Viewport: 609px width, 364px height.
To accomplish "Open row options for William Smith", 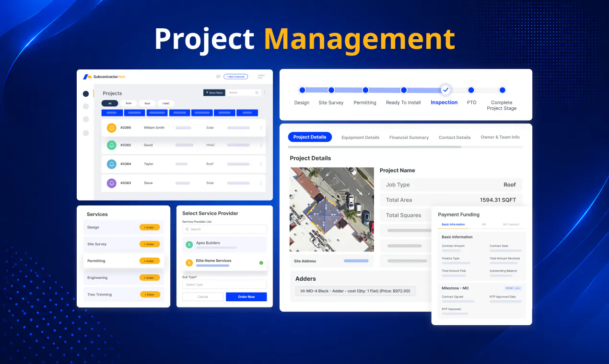I will pyautogui.click(x=261, y=128).
